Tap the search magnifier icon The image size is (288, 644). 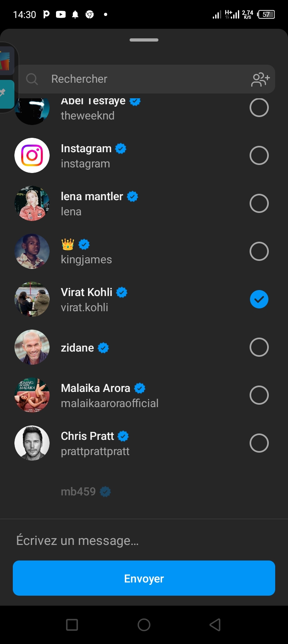click(x=32, y=79)
